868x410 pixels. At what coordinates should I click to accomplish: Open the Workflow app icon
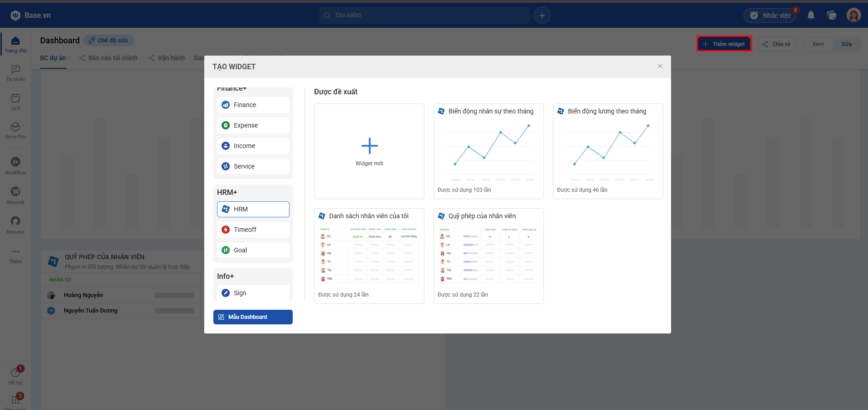click(15, 166)
